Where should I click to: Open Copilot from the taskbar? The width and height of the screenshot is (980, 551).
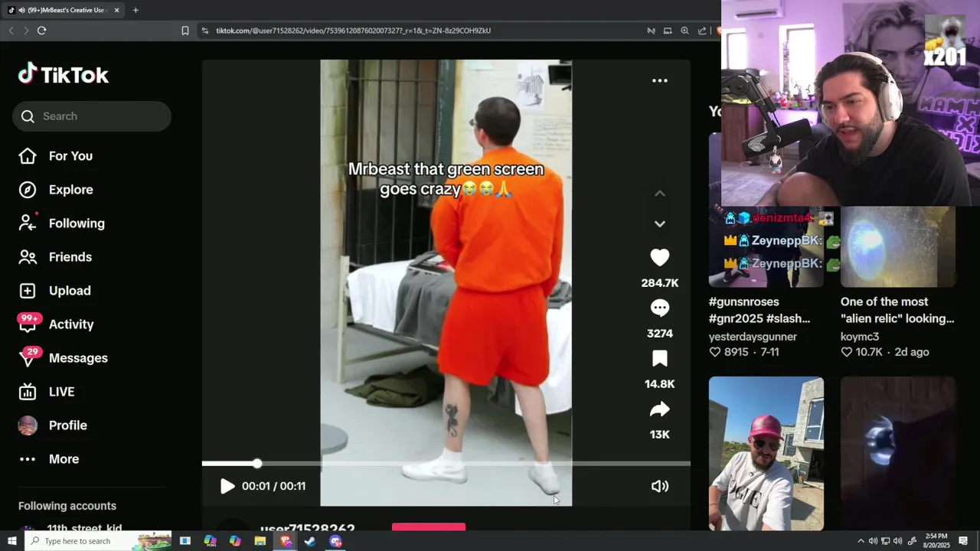click(x=235, y=541)
